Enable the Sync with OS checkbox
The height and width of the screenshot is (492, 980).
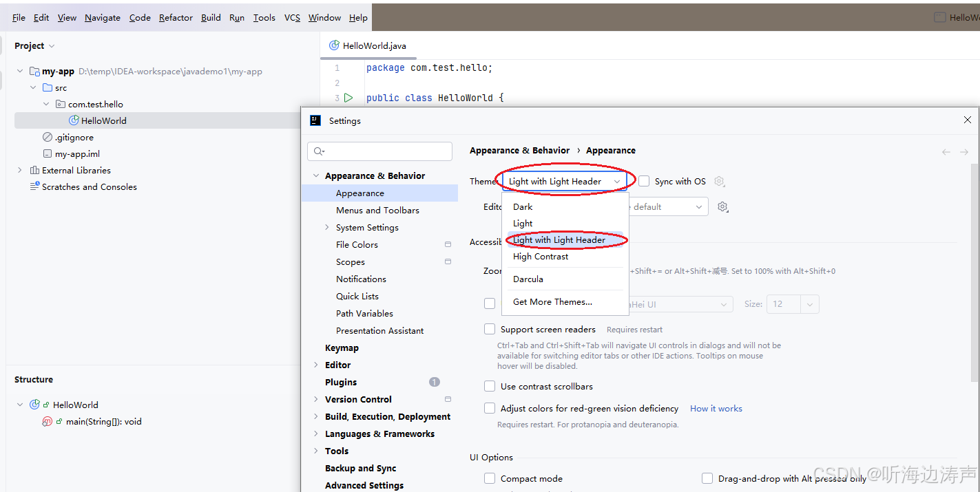644,181
